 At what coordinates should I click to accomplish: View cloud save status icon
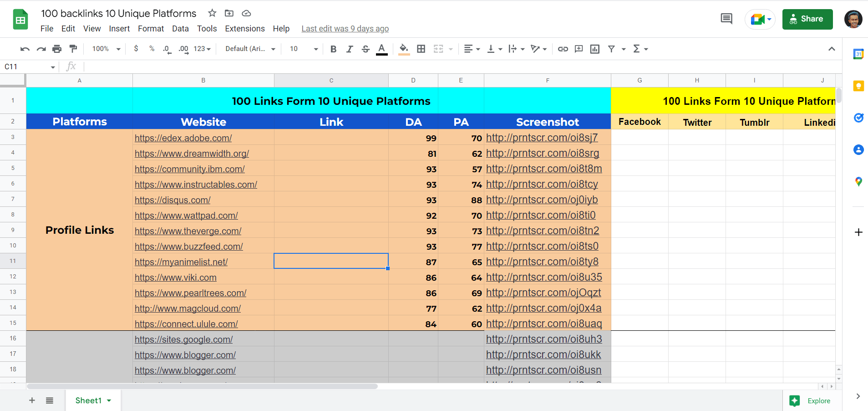(x=246, y=13)
